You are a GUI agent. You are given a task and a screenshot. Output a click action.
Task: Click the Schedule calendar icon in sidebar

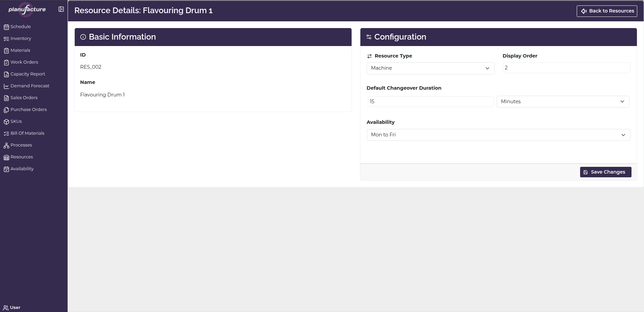click(x=6, y=27)
